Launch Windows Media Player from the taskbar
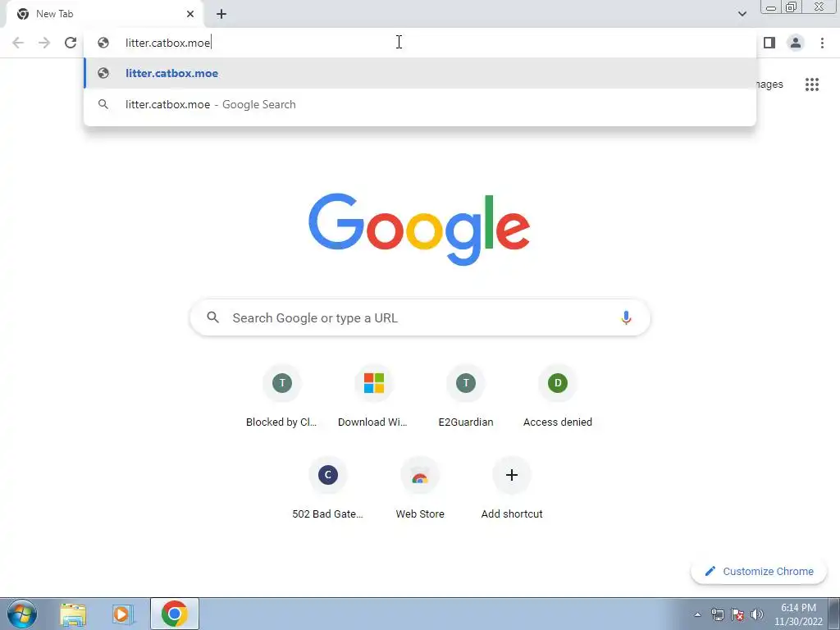 coord(123,614)
